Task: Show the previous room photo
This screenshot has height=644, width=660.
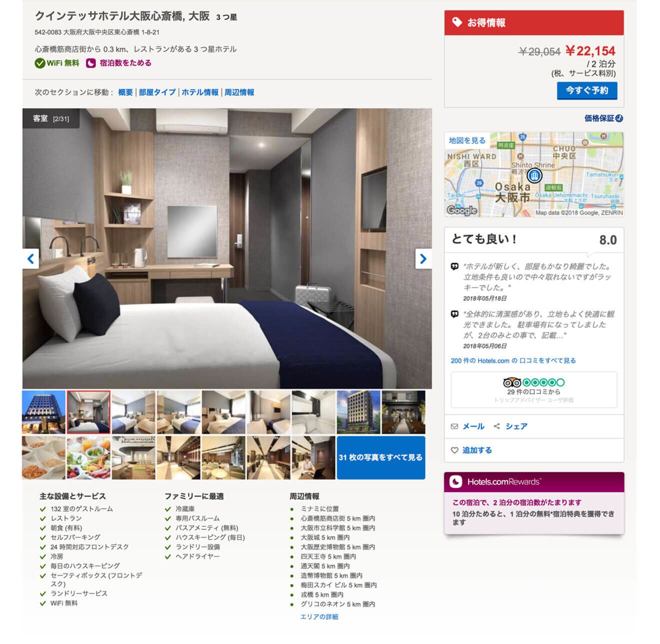Action: point(30,259)
